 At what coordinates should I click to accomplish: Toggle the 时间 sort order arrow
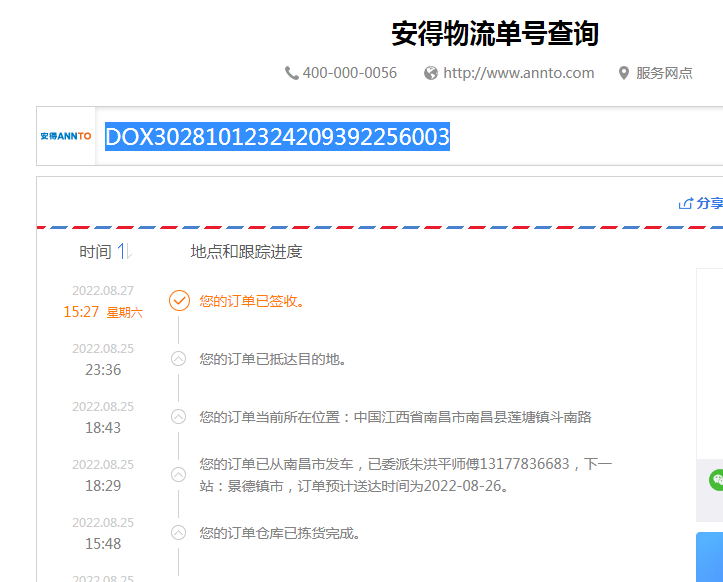click(124, 251)
